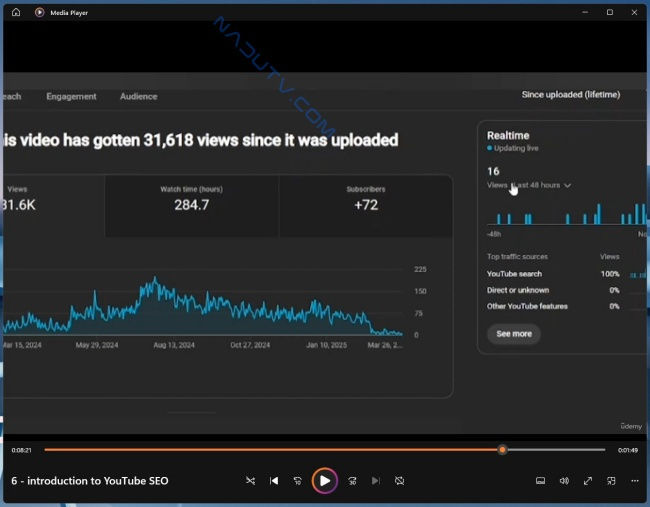Click the Media Player app logo icon
650x507 pixels.
tap(39, 12)
